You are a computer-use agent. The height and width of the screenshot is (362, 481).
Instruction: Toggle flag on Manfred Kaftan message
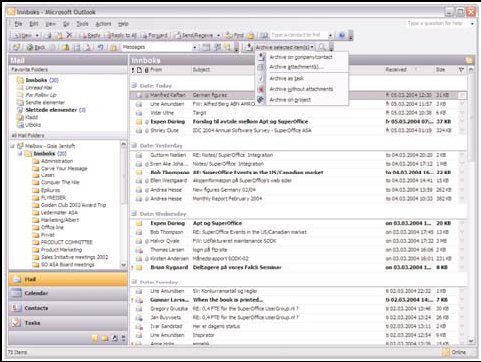[x=462, y=95]
